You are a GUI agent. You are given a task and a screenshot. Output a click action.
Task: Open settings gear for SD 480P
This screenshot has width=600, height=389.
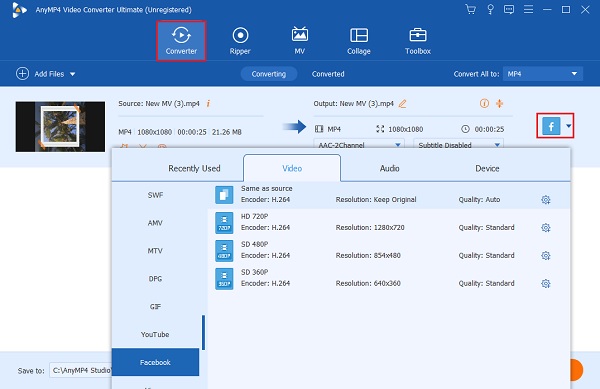click(x=546, y=256)
